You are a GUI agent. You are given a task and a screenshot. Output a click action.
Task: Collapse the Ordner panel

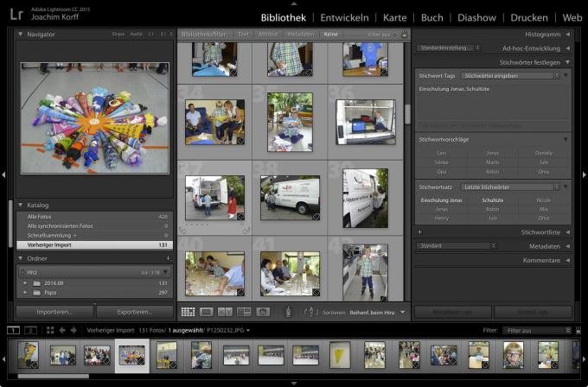pos(20,258)
